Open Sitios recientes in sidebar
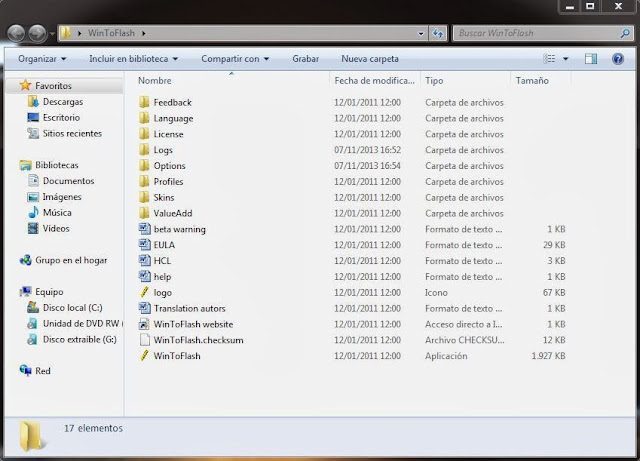This screenshot has width=640, height=461. point(72,134)
